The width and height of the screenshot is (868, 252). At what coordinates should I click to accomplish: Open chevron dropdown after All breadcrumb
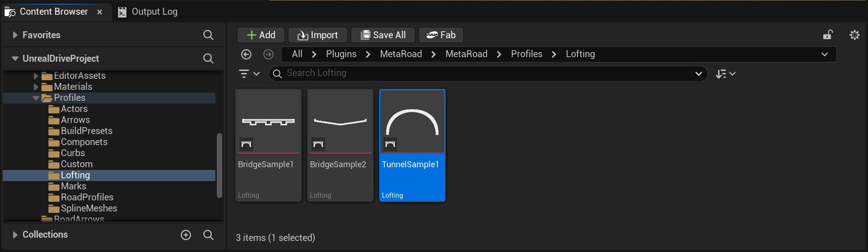tap(314, 54)
